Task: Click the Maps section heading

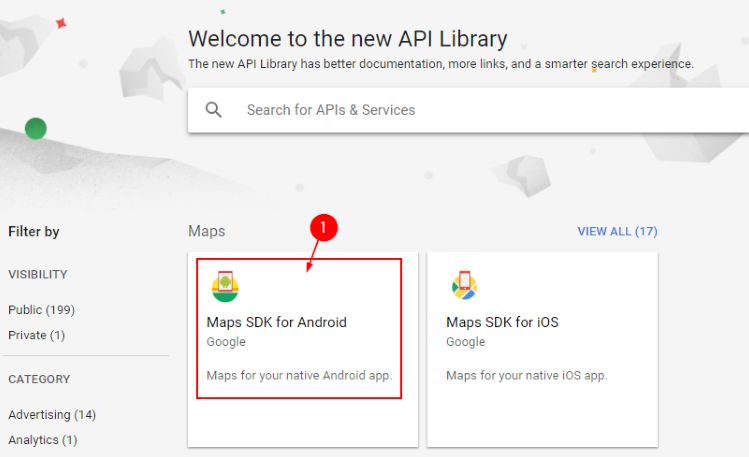Action: tap(206, 231)
